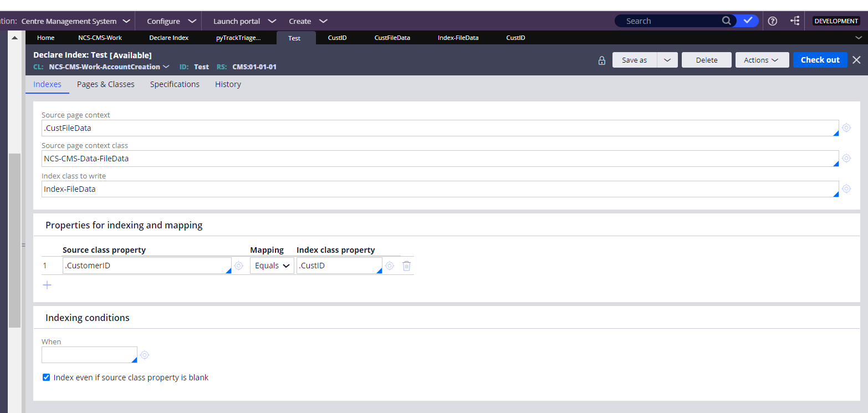868x413 pixels.
Task: Click the blue checkmark beside search
Action: [748, 21]
